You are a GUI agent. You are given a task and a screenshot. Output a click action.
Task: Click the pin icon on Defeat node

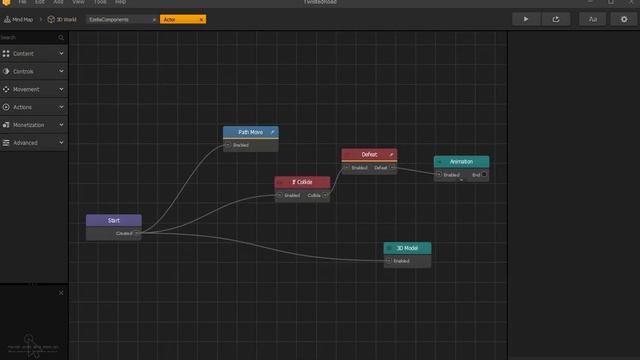point(391,154)
